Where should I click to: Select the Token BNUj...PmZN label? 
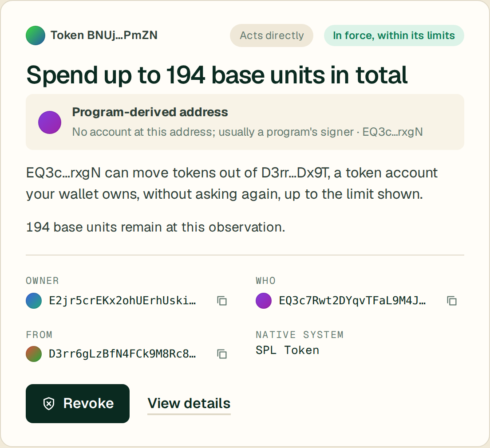point(104,35)
